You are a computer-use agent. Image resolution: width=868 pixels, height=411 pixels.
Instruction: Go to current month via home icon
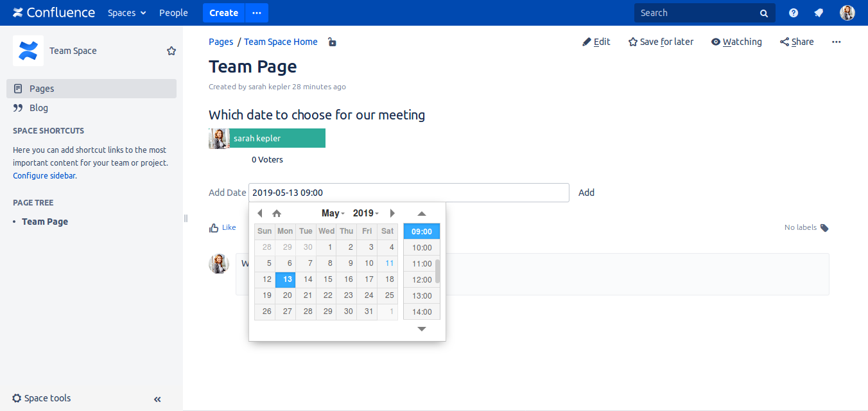[277, 213]
